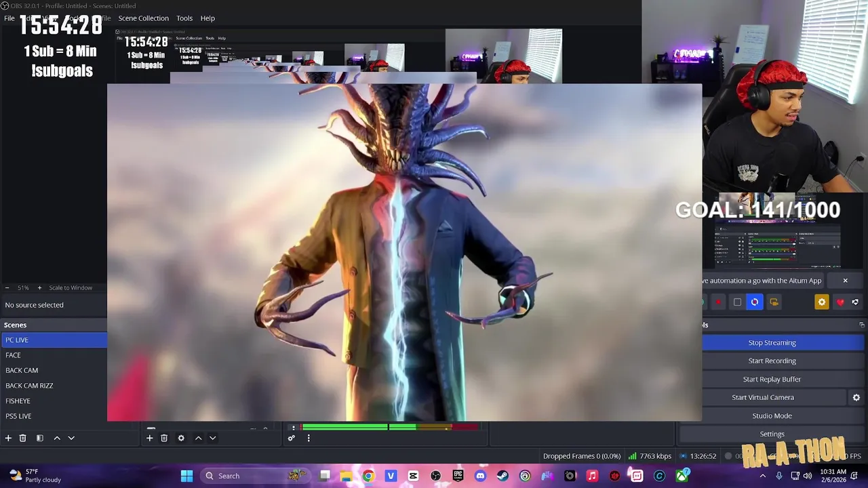
Task: Click Dropped Frames status text
Action: [x=581, y=456]
